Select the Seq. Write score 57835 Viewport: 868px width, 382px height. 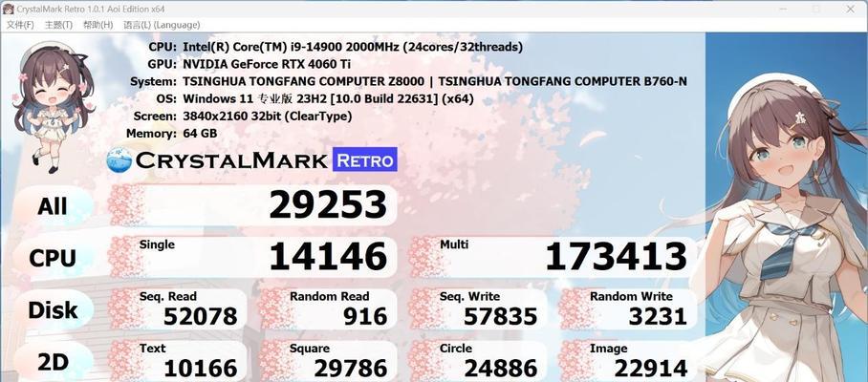(500, 317)
